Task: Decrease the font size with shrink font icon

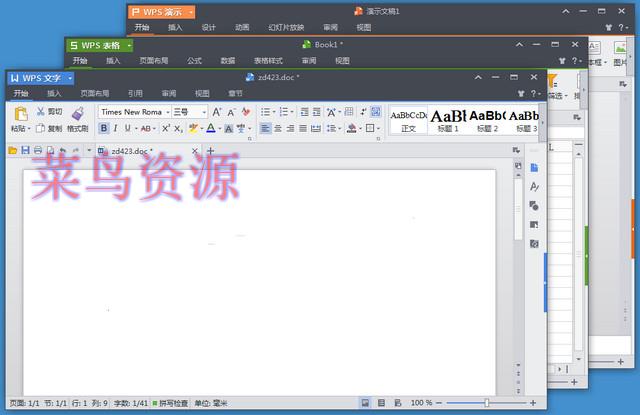Action: pos(231,112)
